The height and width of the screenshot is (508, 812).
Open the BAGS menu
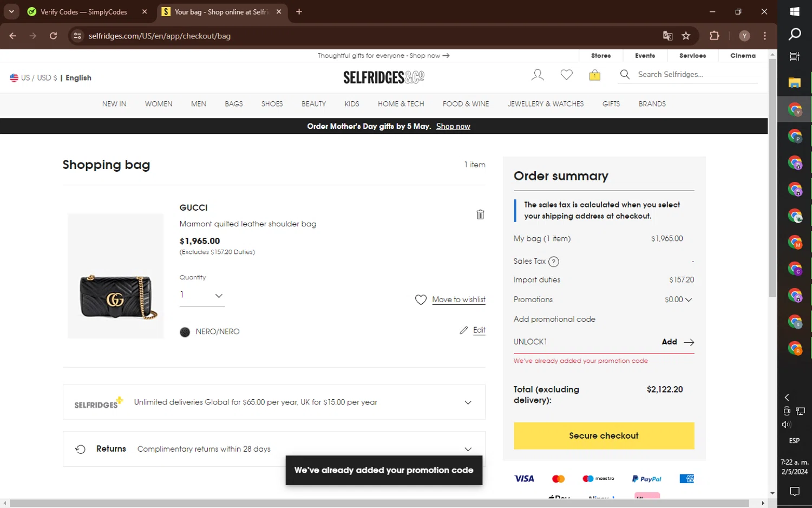point(234,104)
